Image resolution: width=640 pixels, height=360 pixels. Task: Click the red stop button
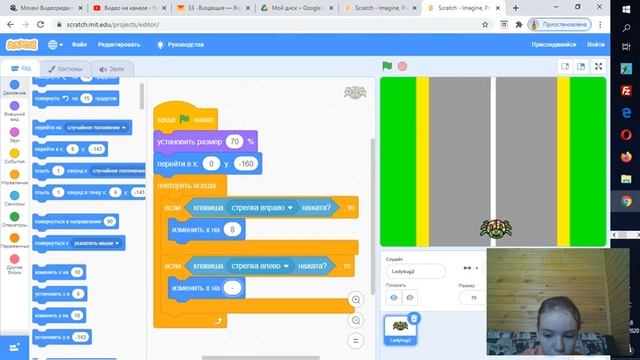[x=402, y=66]
